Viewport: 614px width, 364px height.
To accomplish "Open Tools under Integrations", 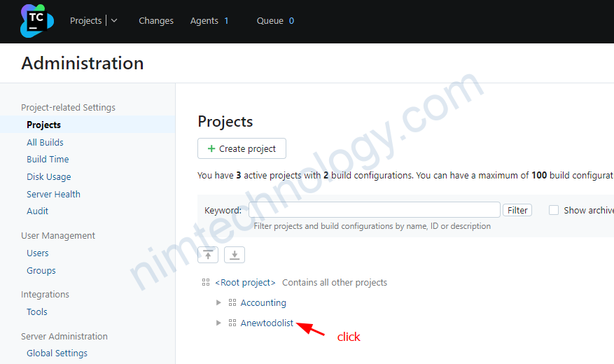I will coord(37,312).
